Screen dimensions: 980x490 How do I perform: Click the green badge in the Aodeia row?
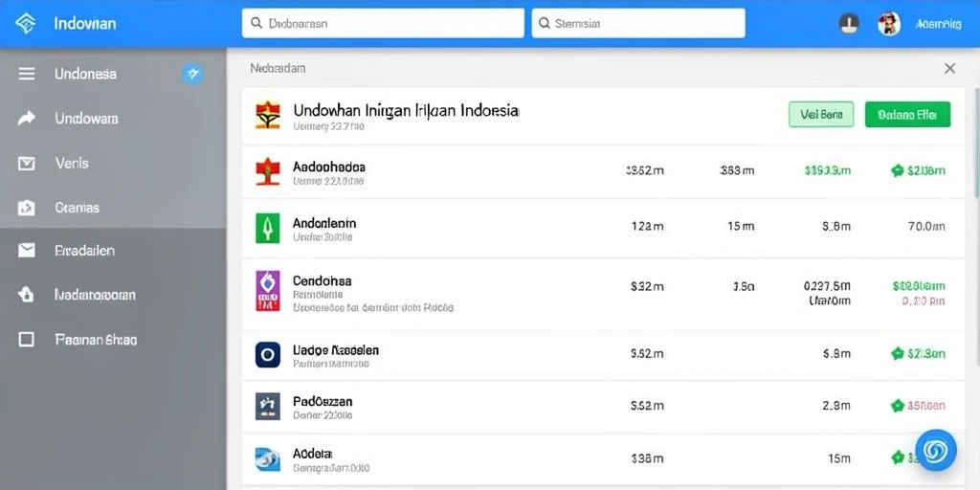click(898, 458)
